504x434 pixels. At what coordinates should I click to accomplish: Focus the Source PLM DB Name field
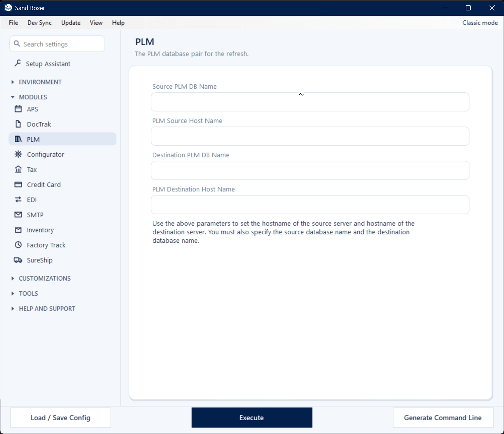[310, 102]
